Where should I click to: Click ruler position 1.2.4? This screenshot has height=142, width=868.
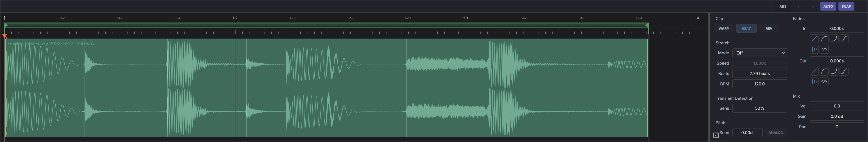click(x=408, y=18)
